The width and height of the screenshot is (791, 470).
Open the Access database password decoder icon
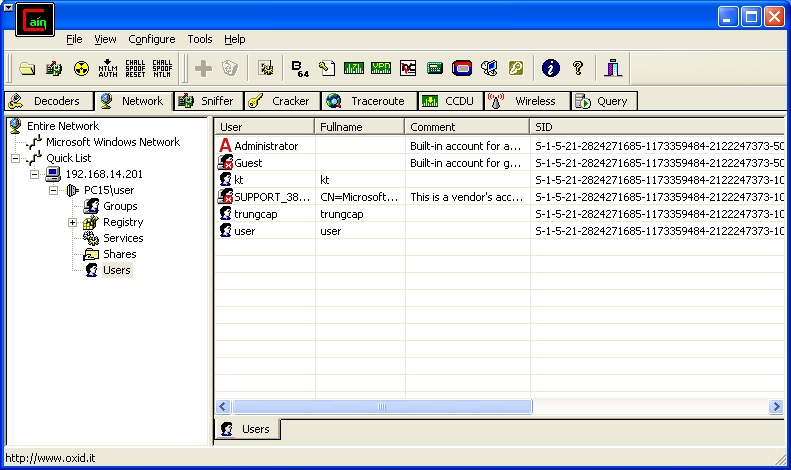click(327, 68)
